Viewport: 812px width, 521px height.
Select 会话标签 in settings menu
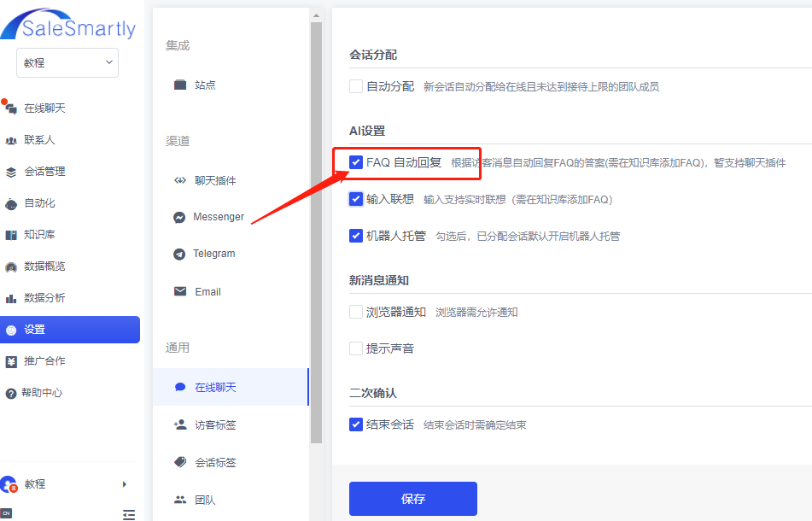tap(231, 462)
